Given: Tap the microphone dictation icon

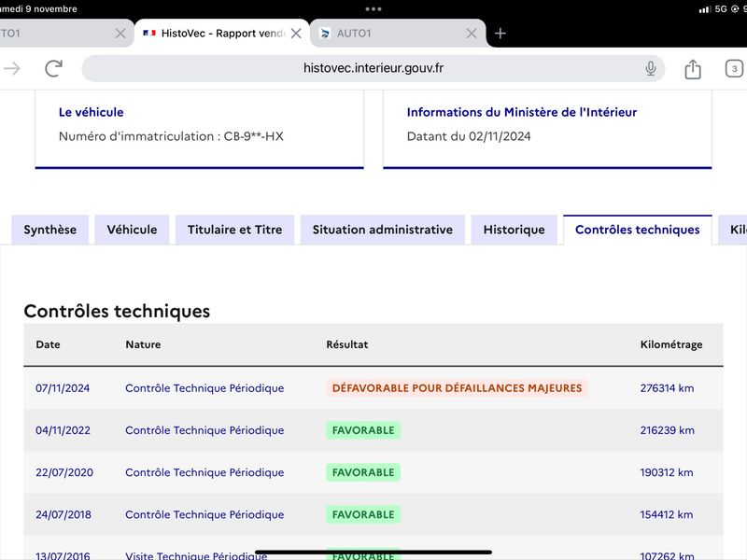Looking at the screenshot, I should 650,68.
